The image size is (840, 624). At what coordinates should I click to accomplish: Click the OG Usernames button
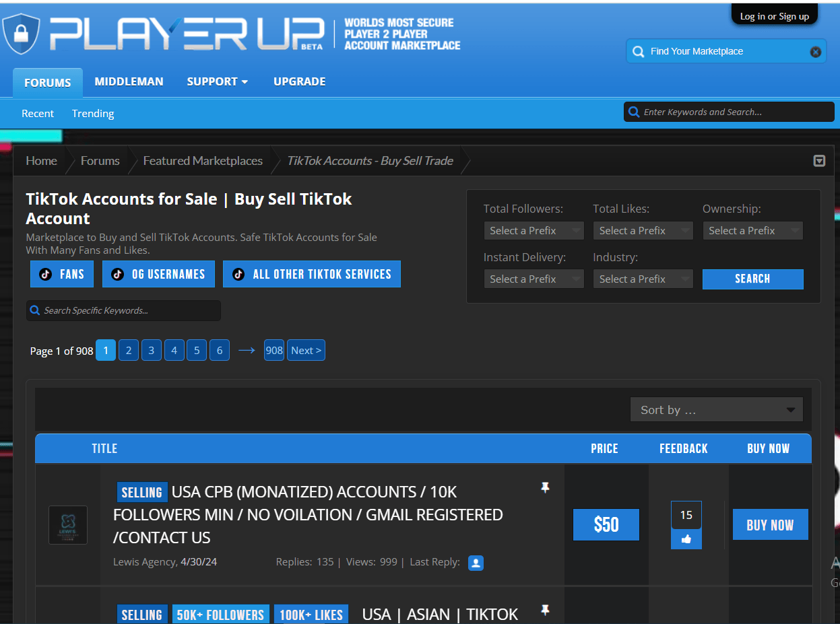158,274
